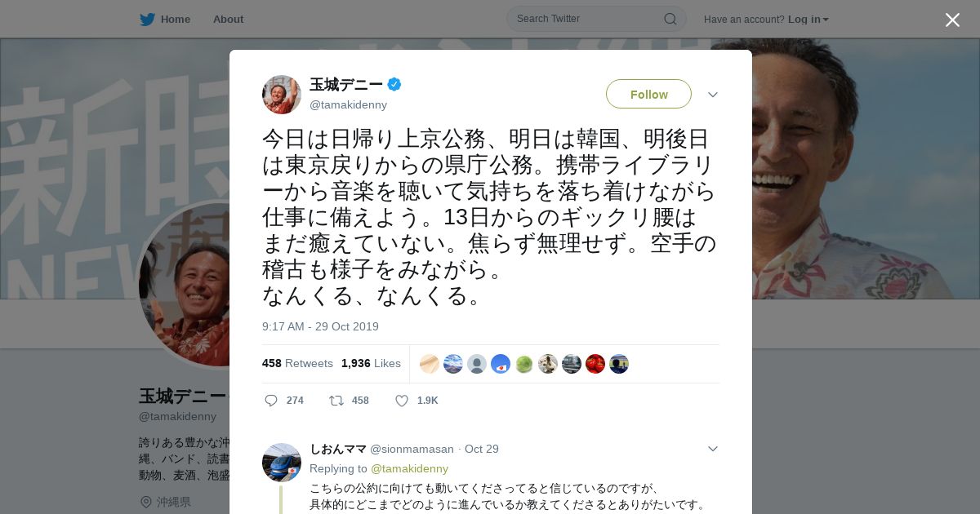Follow @tamakidenny with the Follow button
The image size is (980, 514).
(x=648, y=94)
